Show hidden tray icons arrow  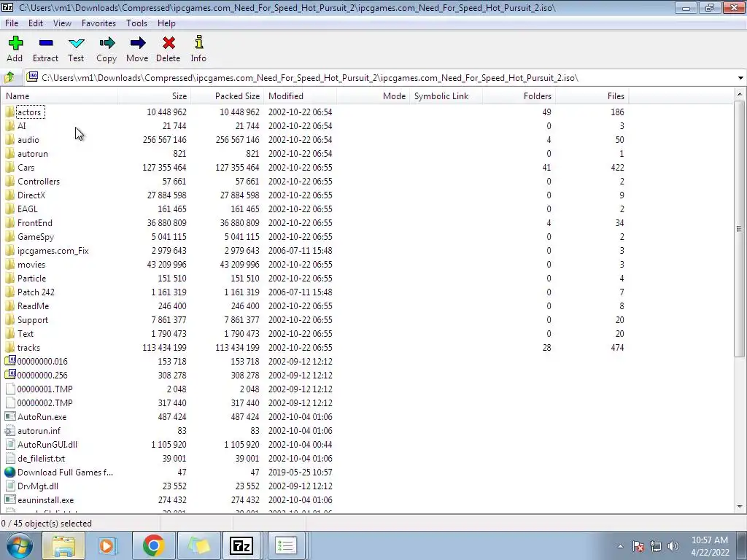620,546
